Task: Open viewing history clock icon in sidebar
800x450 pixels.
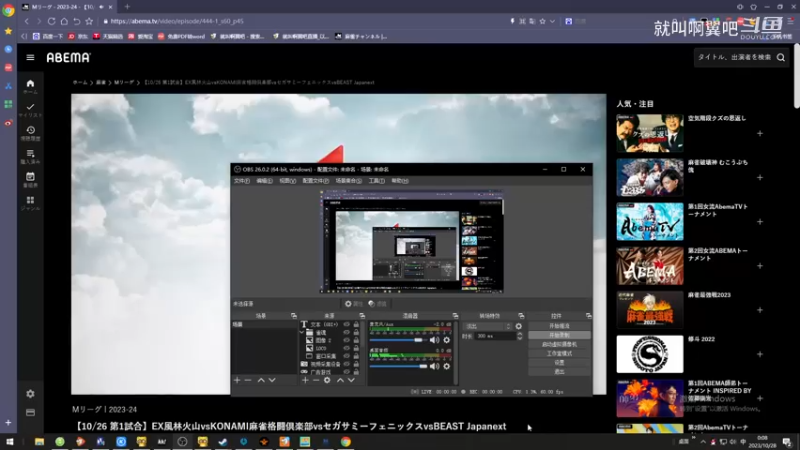Action: pyautogui.click(x=30, y=130)
